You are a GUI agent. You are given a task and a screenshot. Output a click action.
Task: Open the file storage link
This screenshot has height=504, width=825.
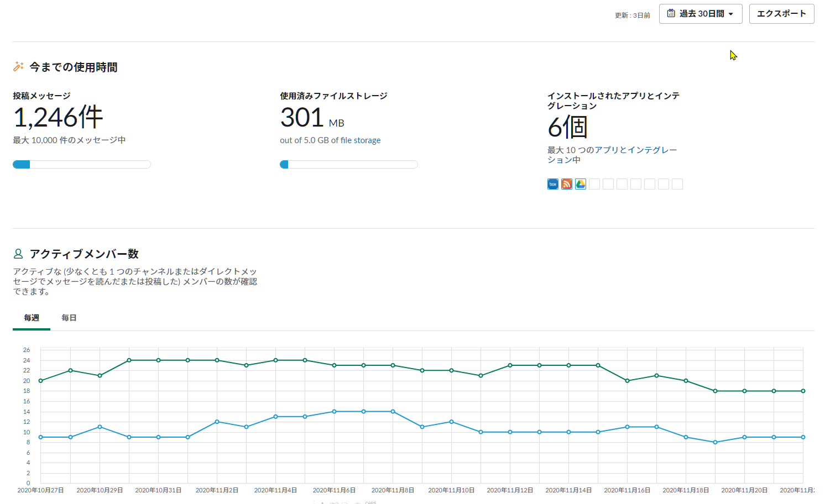point(361,140)
